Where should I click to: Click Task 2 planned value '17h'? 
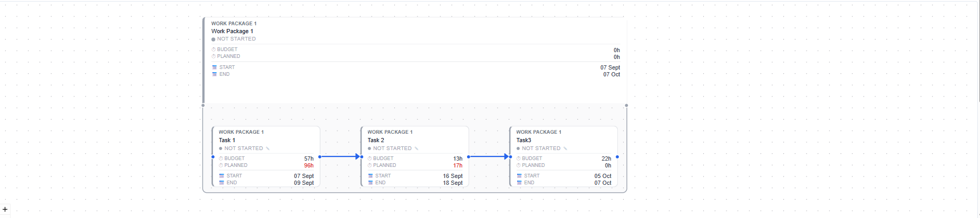(458, 165)
